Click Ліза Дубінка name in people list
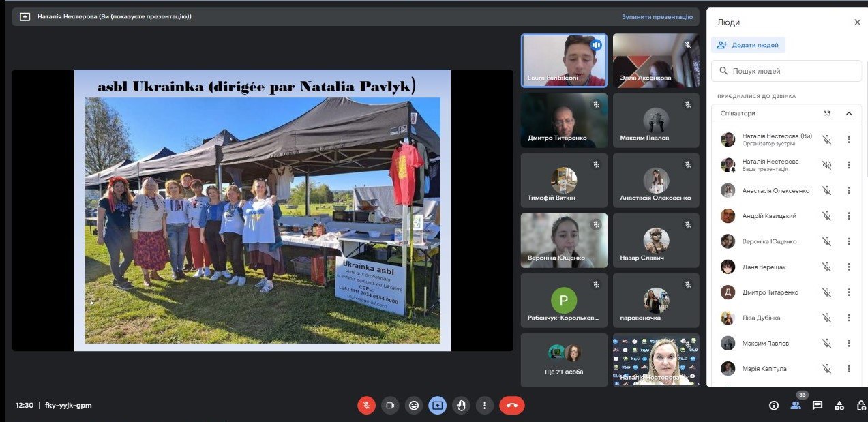 761,318
